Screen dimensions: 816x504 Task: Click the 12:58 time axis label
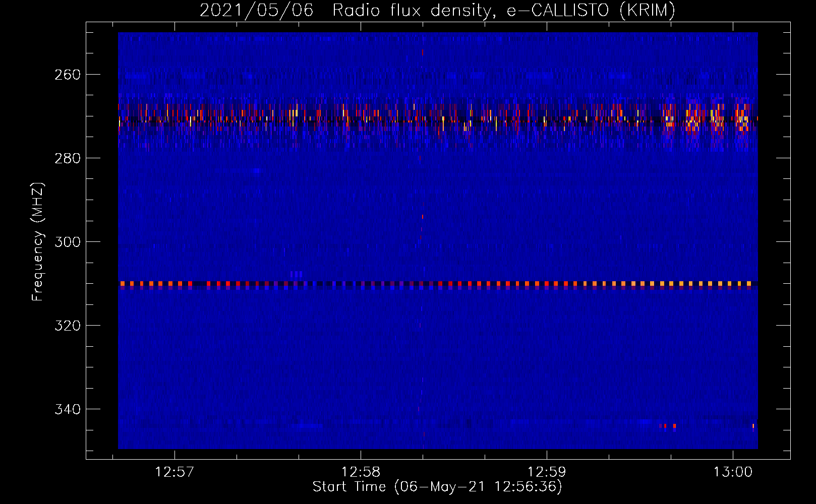(x=361, y=472)
